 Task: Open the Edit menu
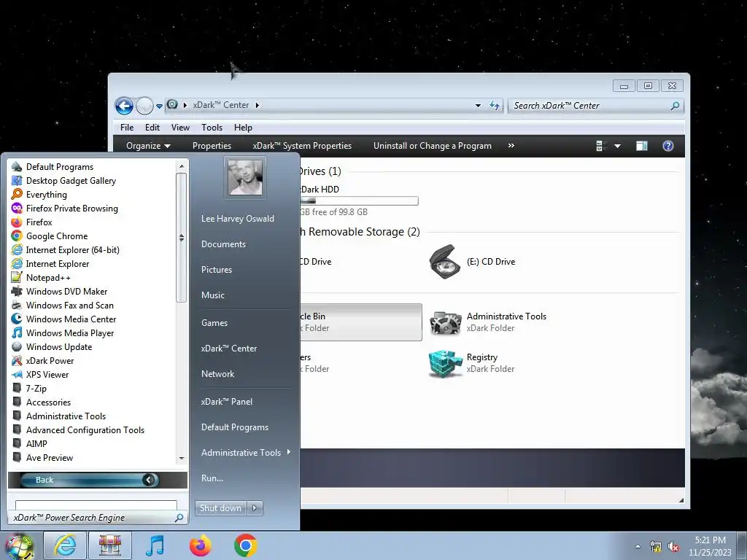click(152, 127)
